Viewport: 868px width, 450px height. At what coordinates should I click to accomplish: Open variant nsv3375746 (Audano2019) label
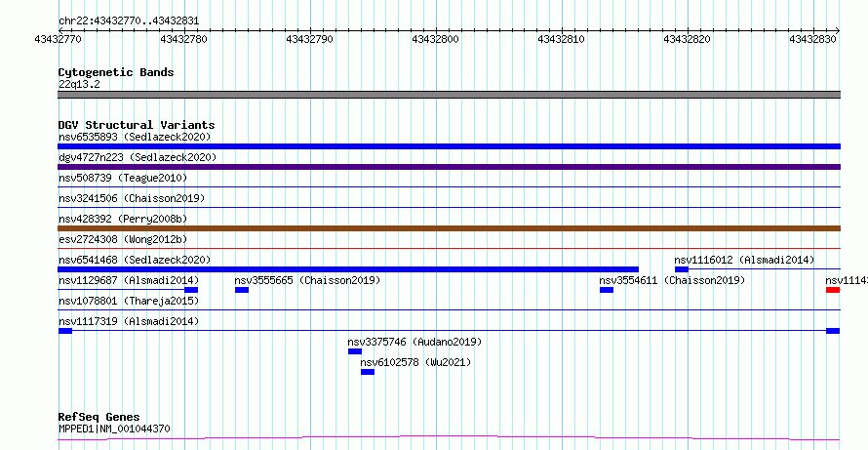click(414, 342)
